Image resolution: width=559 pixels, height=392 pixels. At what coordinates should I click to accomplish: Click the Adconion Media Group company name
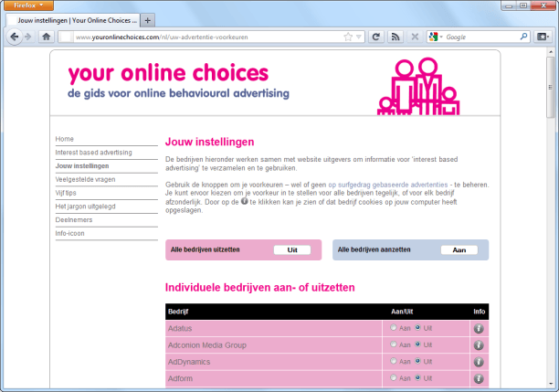(207, 345)
